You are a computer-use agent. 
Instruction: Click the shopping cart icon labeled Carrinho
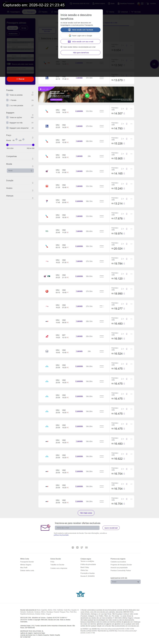pyautogui.click(x=148, y=4)
